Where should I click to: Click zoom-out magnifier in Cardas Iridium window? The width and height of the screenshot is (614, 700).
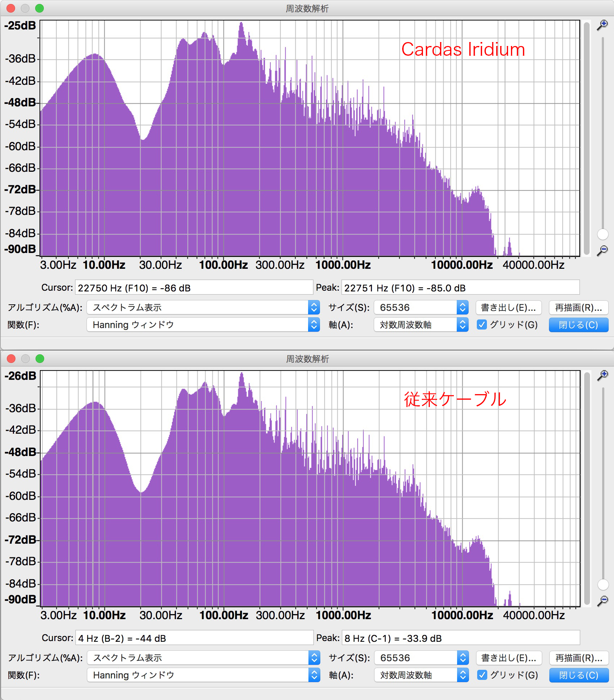pos(602,250)
